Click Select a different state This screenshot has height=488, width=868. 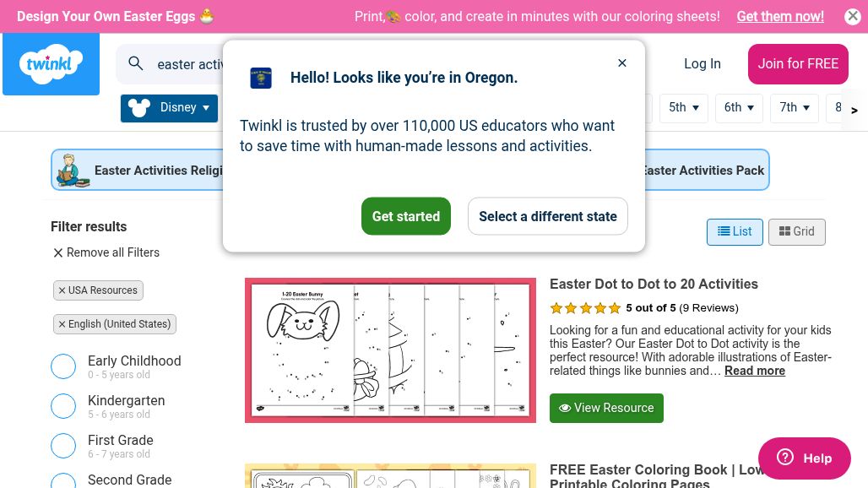(547, 216)
